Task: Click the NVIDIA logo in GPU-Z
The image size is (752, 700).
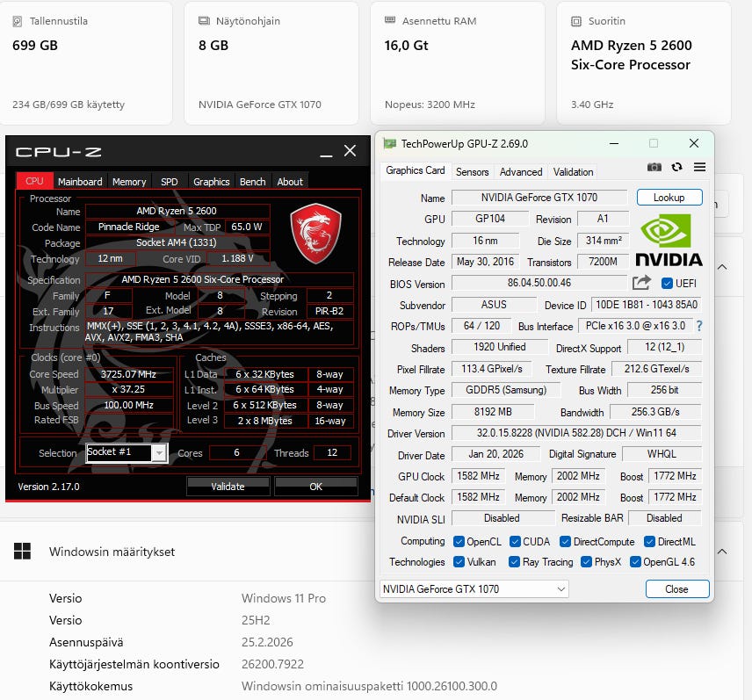Action: (669, 240)
